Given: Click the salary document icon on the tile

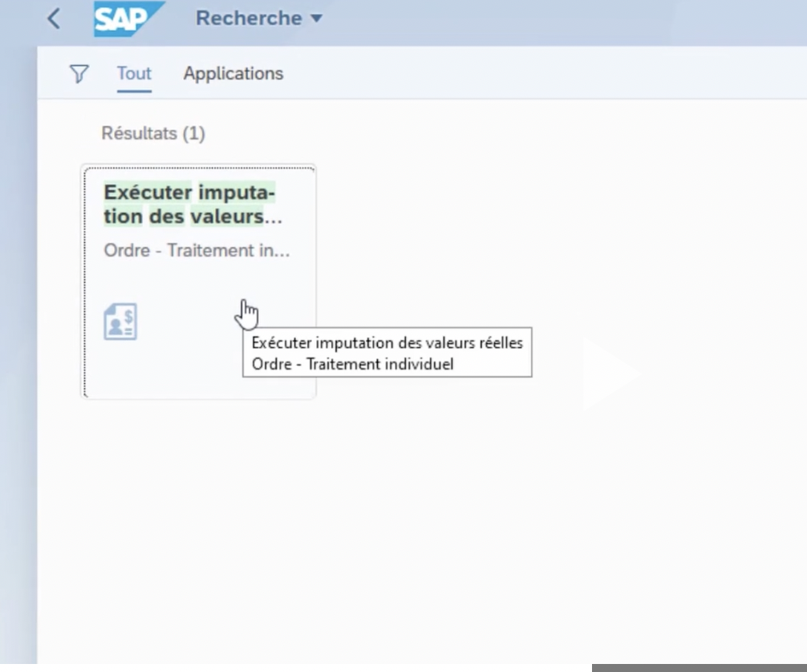Looking at the screenshot, I should [120, 321].
